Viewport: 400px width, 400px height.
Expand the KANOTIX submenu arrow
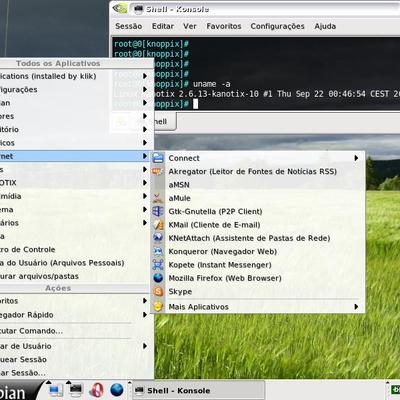(x=145, y=183)
